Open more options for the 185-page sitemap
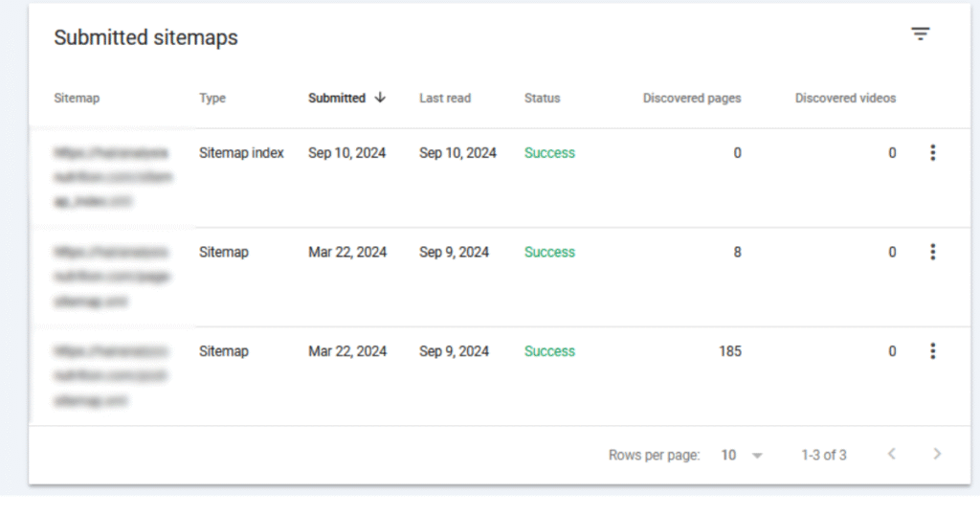The height and width of the screenshot is (515, 980). 932,351
